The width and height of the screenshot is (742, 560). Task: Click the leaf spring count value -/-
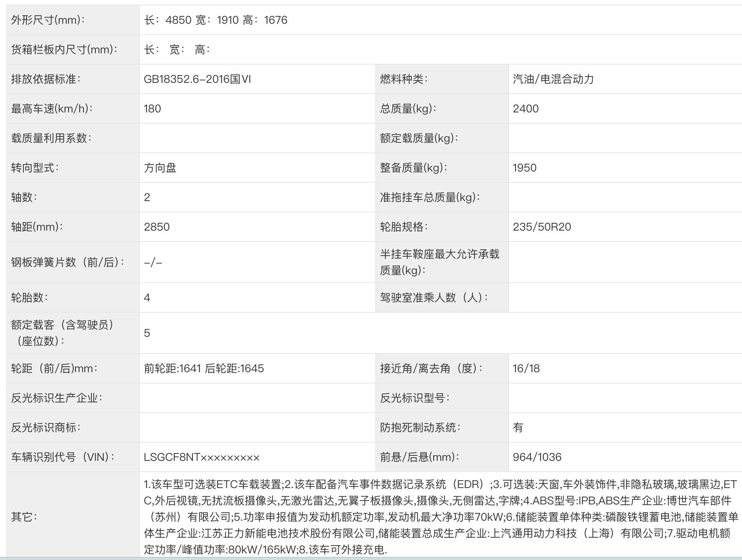[x=153, y=262]
